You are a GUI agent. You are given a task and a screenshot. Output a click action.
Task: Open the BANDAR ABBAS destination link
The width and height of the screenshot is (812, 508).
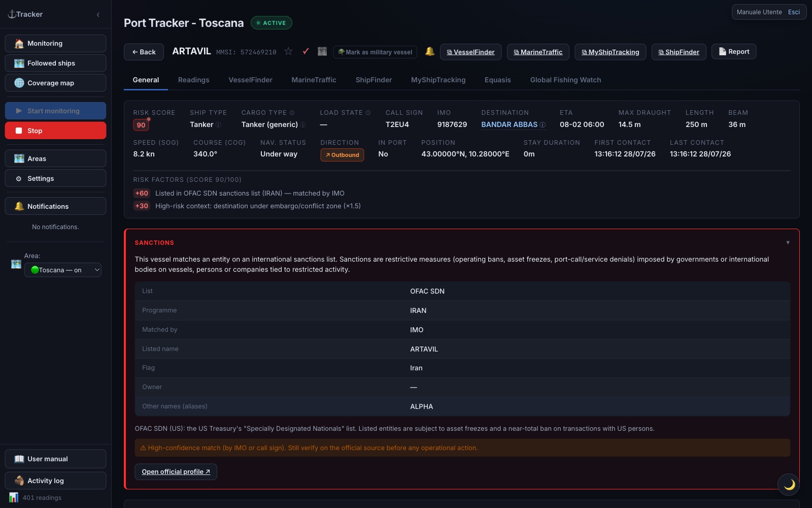click(x=509, y=124)
